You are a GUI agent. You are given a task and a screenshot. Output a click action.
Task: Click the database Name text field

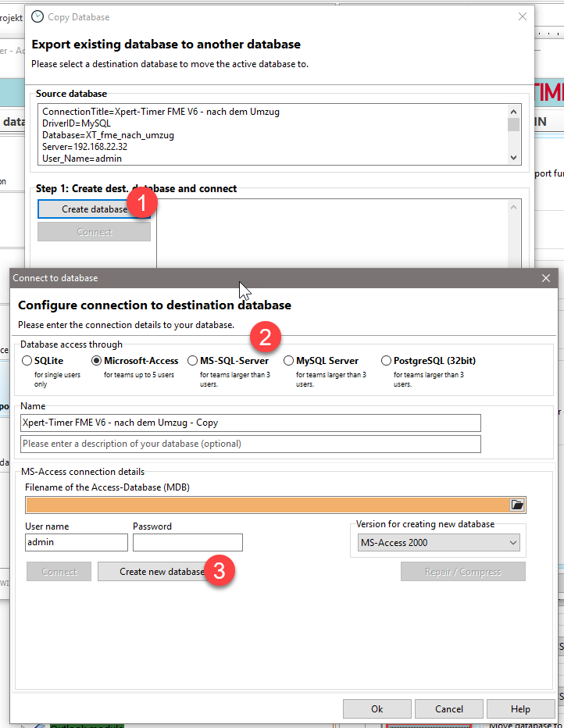tap(250, 423)
